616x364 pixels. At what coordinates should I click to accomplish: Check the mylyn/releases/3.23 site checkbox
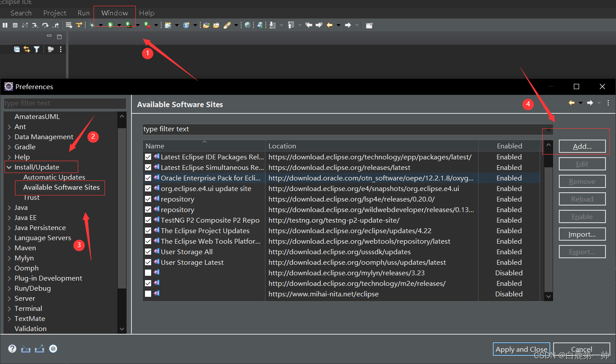point(148,273)
